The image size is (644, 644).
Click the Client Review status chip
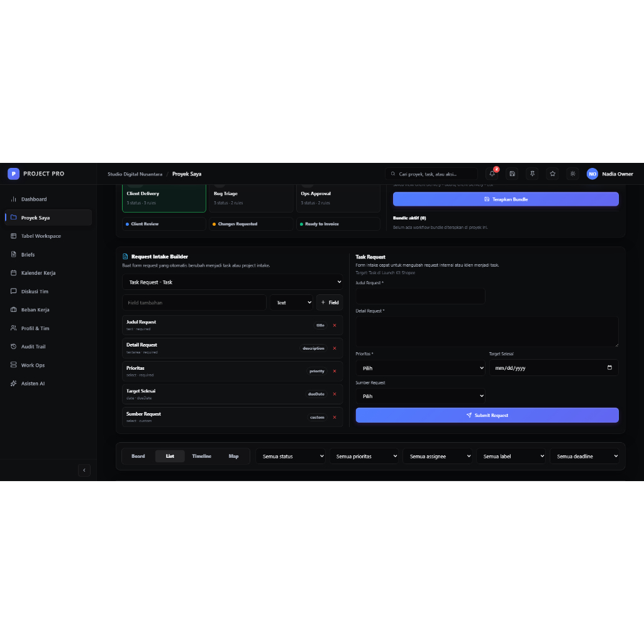pyautogui.click(x=164, y=224)
